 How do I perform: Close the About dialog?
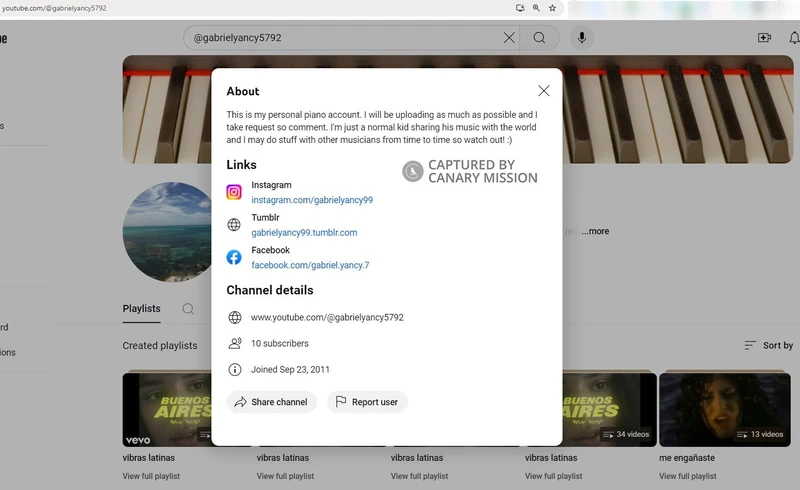(543, 91)
